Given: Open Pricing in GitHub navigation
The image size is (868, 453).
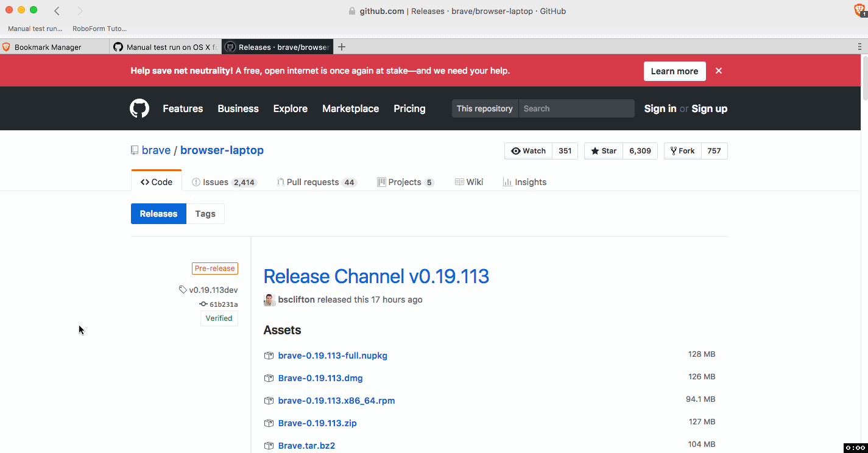Looking at the screenshot, I should point(409,108).
